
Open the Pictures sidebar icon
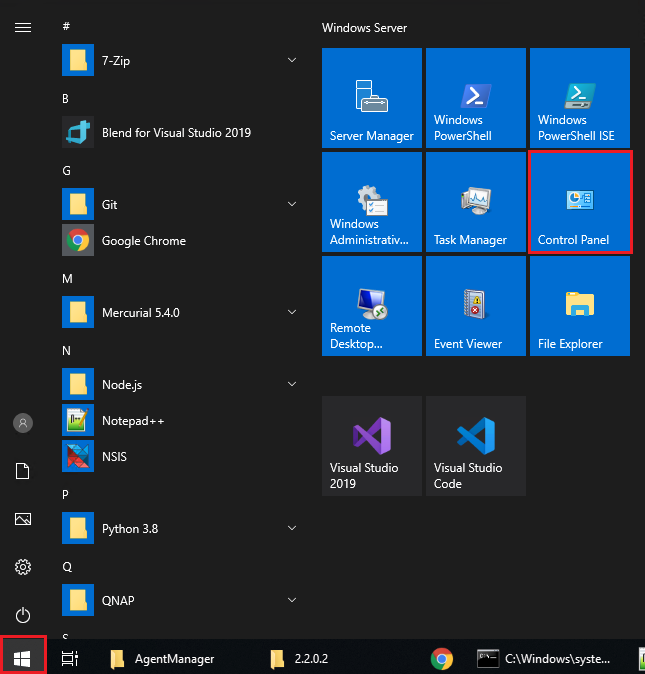(23, 519)
